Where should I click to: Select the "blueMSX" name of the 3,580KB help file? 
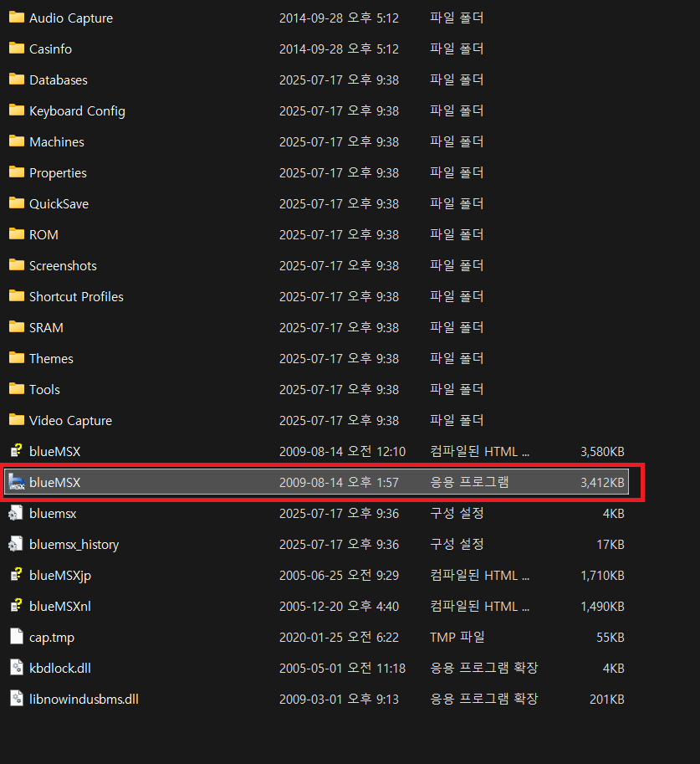pos(55,451)
